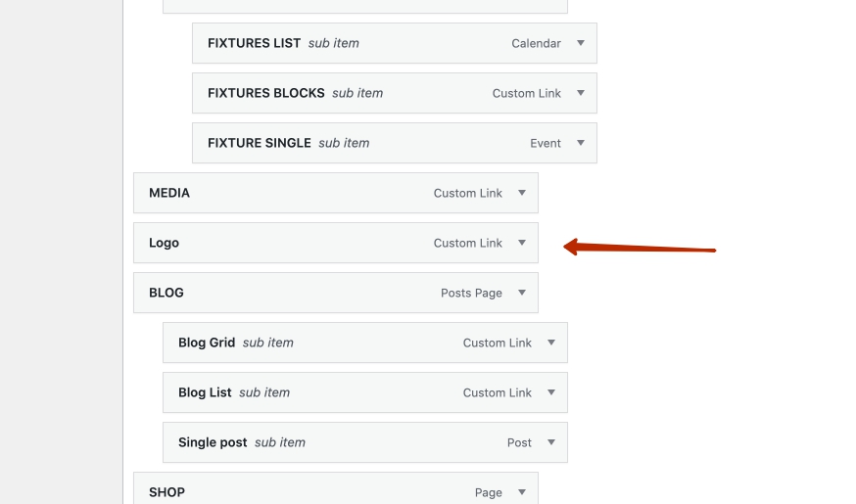Select the BLOG menu item title
The image size is (856, 504).
point(166,293)
